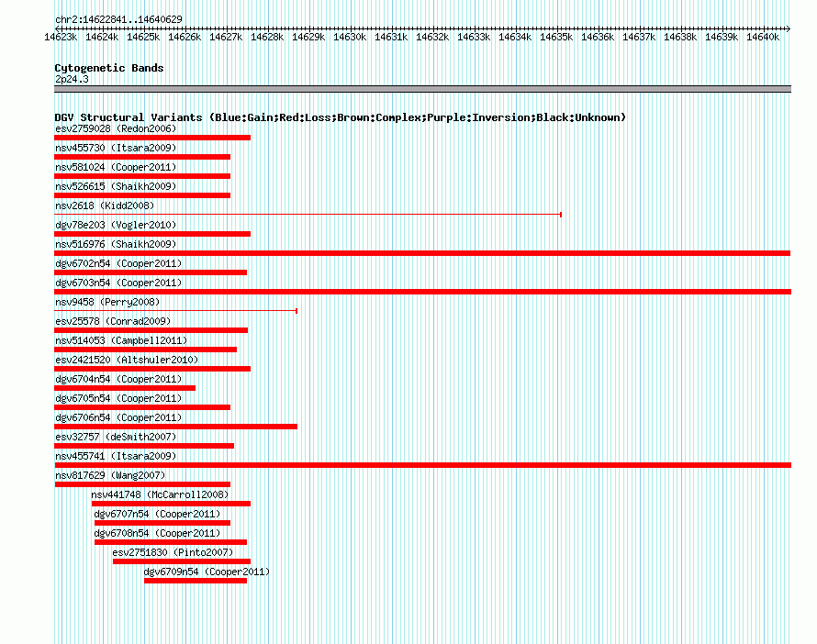
Task: Click the Cytogenetic Bands track title
Action: click(109, 68)
